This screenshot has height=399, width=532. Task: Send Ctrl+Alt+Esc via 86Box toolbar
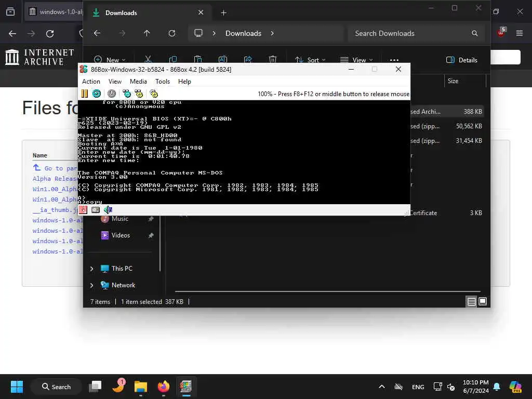[x=139, y=94]
